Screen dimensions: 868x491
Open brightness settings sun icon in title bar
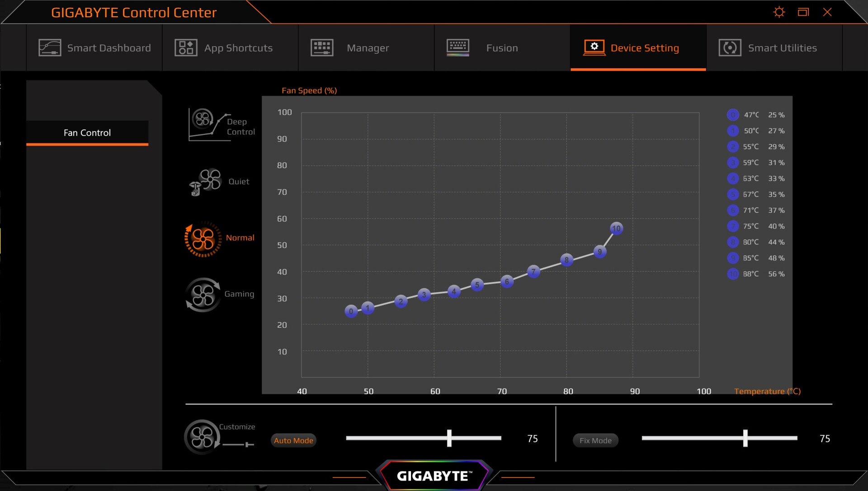click(779, 12)
